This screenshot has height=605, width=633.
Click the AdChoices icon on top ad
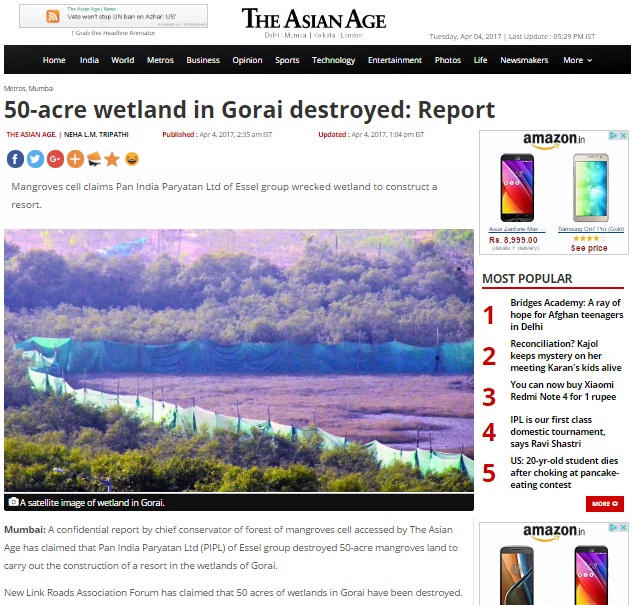point(613,136)
